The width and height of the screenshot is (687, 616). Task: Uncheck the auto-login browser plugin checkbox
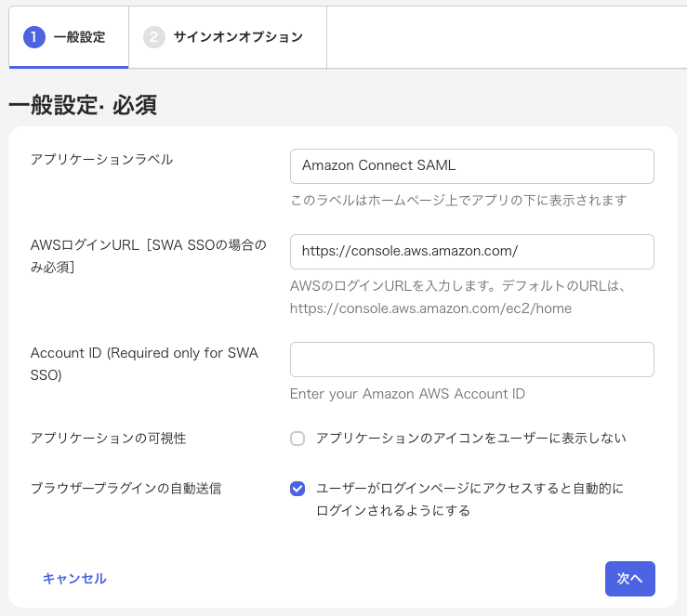coord(297,489)
